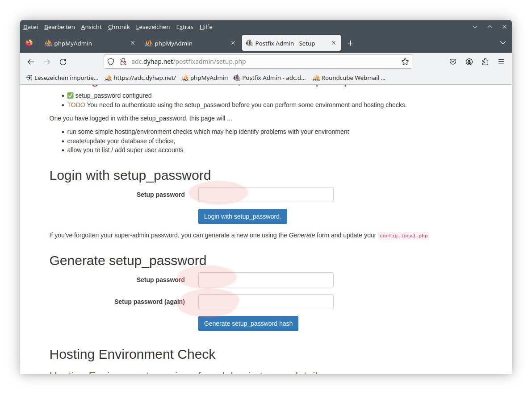Image resolution: width=532 pixels, height=394 pixels.
Task: Switch to the first phpMyAdmin tab
Action: (85, 43)
